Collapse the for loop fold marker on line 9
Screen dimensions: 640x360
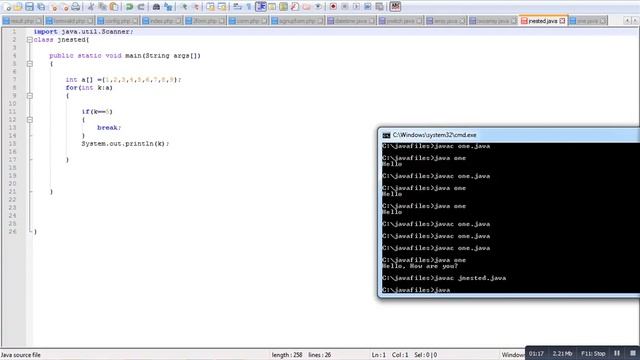coord(29,96)
